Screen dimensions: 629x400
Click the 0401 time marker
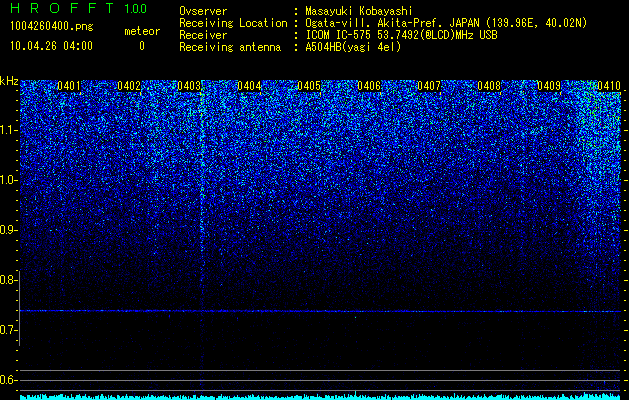[69, 86]
